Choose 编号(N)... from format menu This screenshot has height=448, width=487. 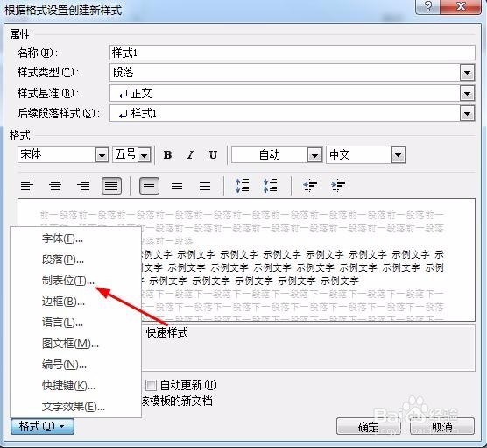click(76, 365)
